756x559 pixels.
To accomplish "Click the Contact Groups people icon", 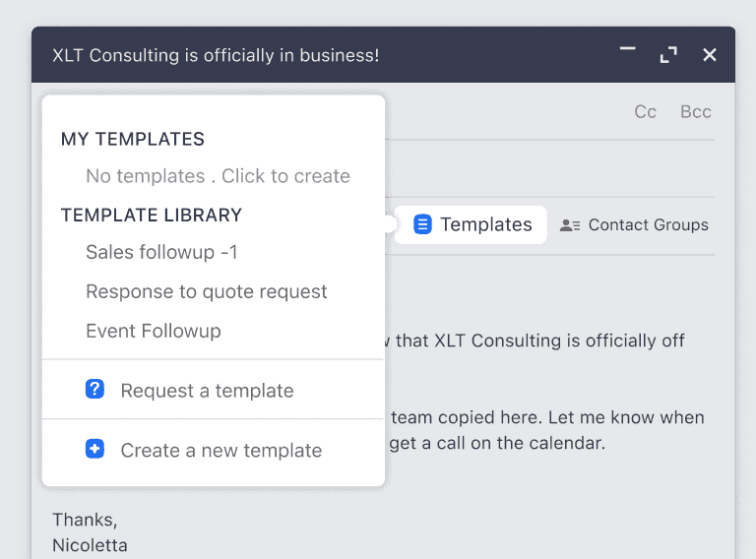I will click(569, 225).
